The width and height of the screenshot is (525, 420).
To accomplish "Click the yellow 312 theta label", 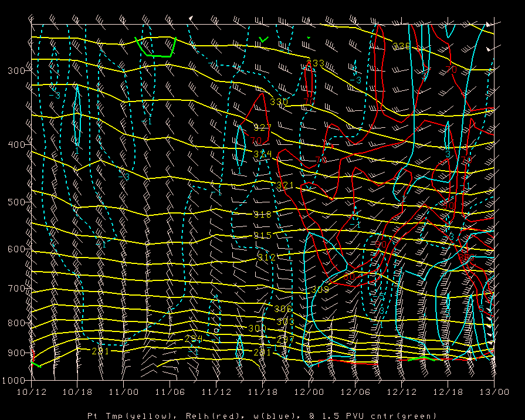I will 266,258.
